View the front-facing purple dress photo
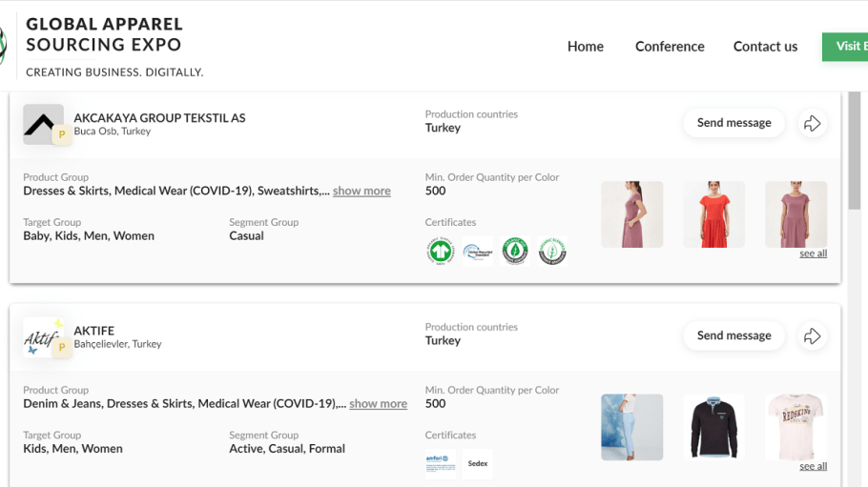 [796, 214]
